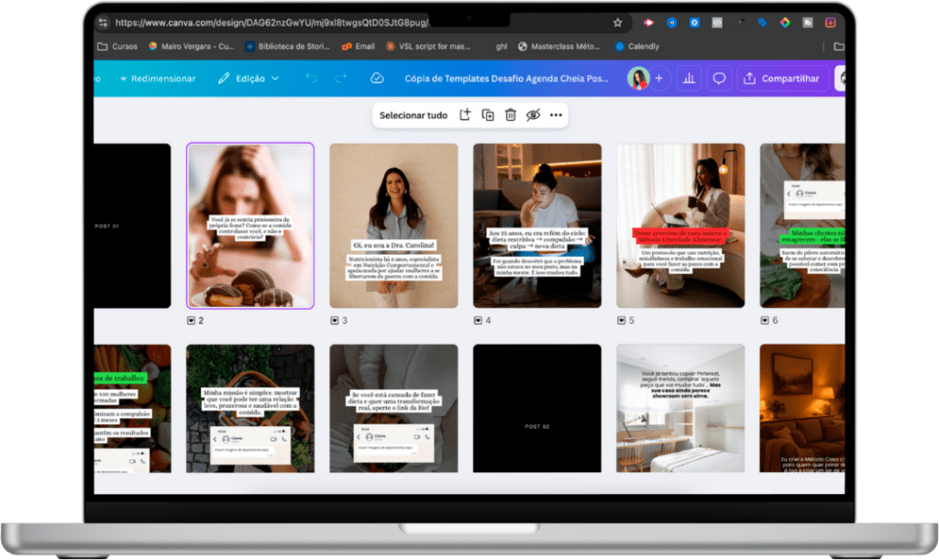Duplicate selected page with the copy icon
This screenshot has height=560, width=939.
pyautogui.click(x=488, y=115)
